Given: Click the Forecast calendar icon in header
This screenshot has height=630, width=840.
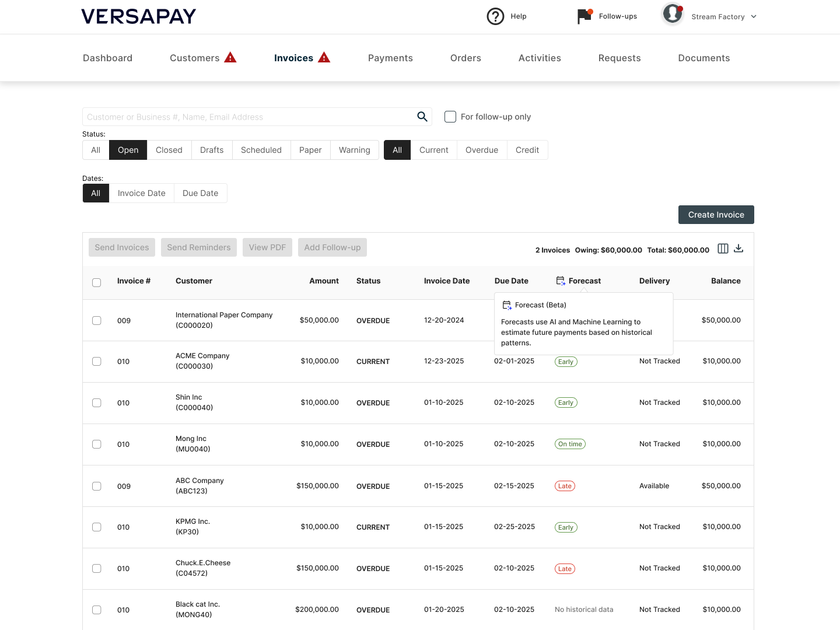Looking at the screenshot, I should [x=561, y=281].
